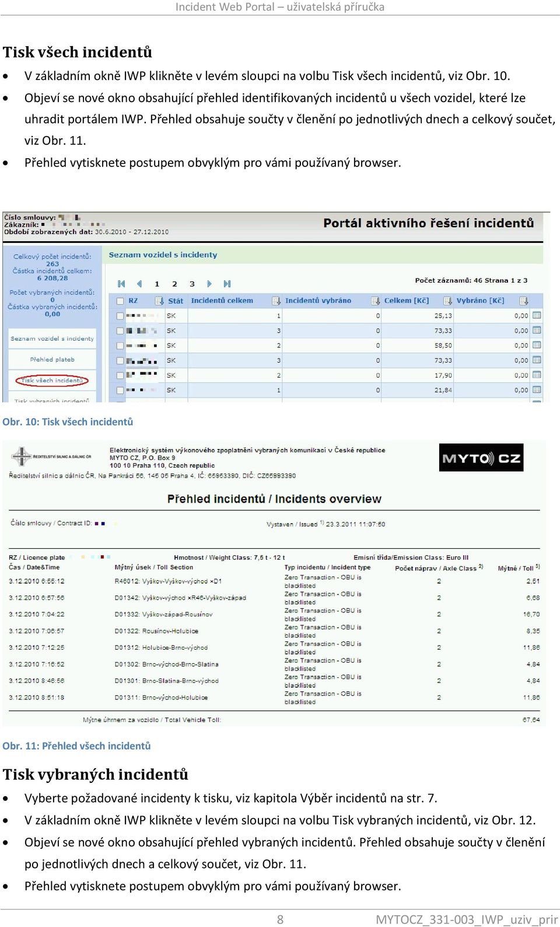
Task: Click the RZ column header
Action: pos(133,301)
